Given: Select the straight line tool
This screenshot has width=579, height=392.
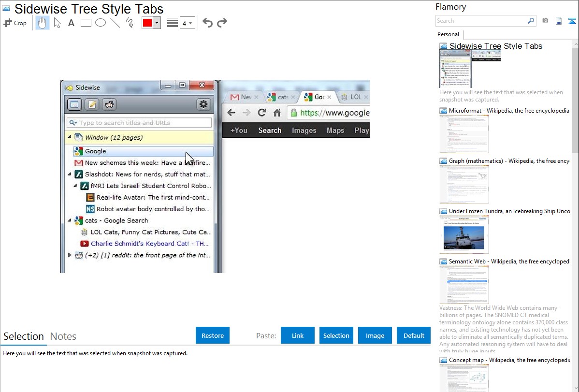Looking at the screenshot, I should click(115, 23).
